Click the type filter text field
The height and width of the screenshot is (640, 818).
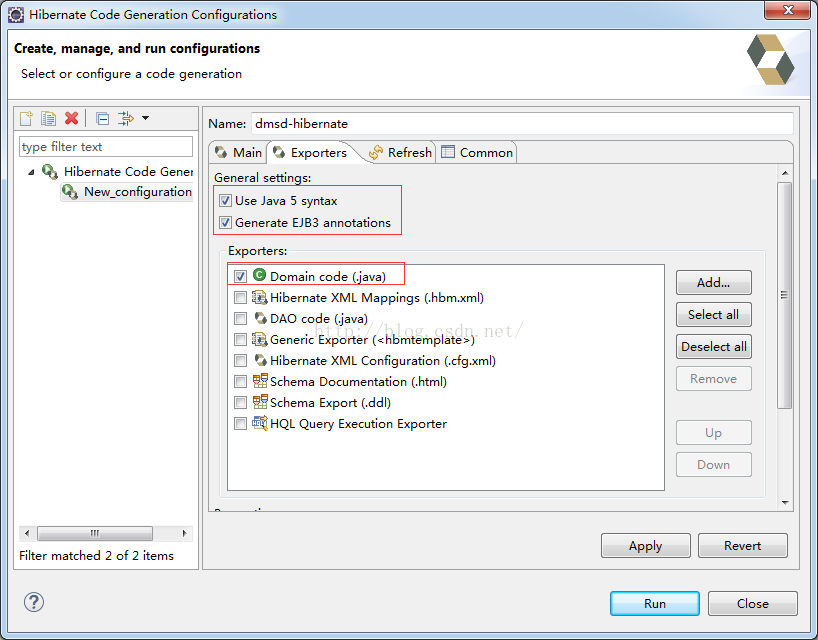(x=106, y=147)
